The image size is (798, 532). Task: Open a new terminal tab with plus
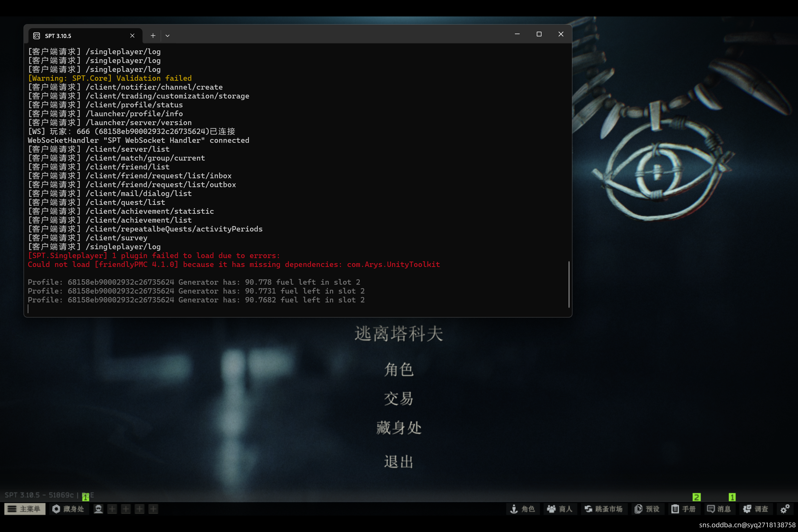click(153, 35)
